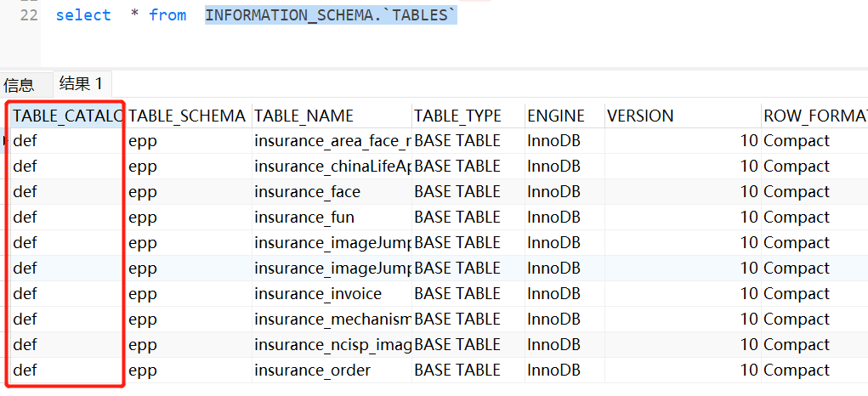
Task: Click the select keyword on line 22
Action: point(83,15)
